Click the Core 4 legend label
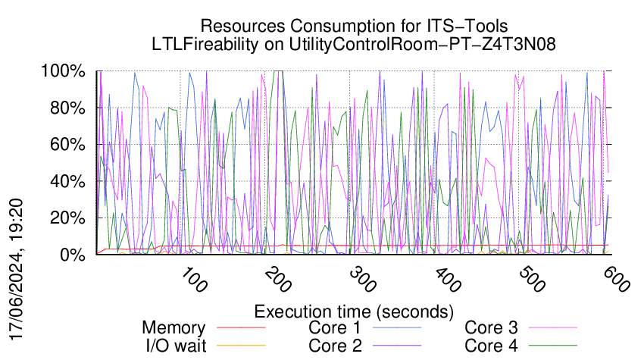The height and width of the screenshot is (360, 644). tap(491, 346)
